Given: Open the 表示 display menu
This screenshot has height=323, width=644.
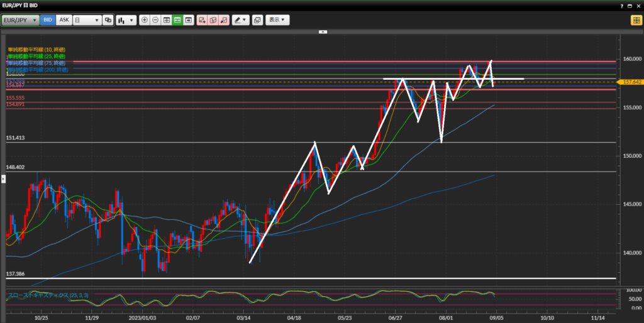Looking at the screenshot, I should [277, 20].
